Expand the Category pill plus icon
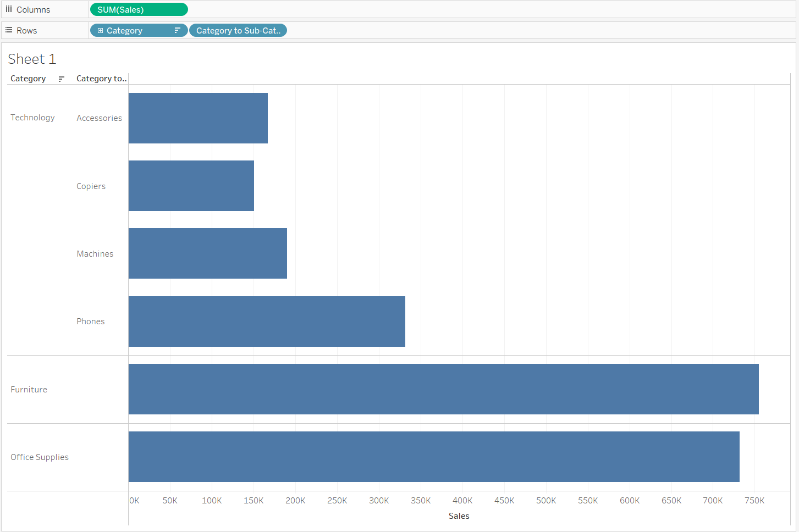Image resolution: width=799 pixels, height=532 pixels. click(x=100, y=31)
